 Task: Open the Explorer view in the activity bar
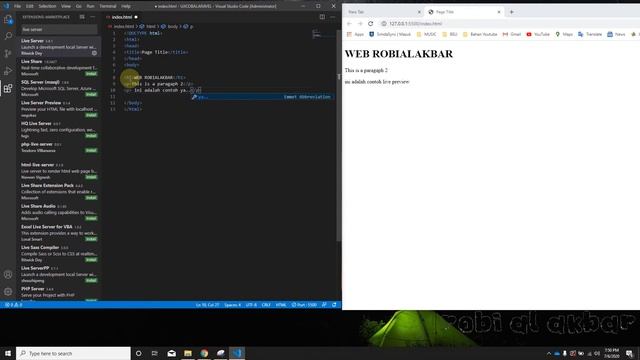pyautogui.click(x=8, y=19)
